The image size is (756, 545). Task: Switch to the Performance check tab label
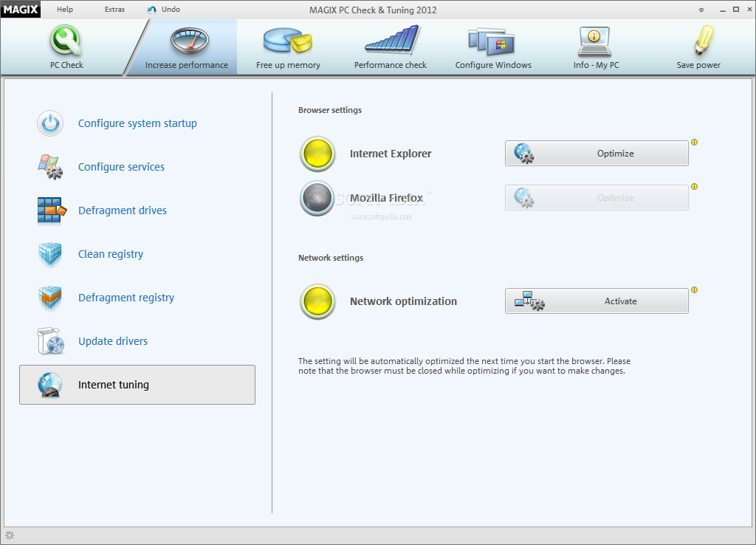click(391, 65)
